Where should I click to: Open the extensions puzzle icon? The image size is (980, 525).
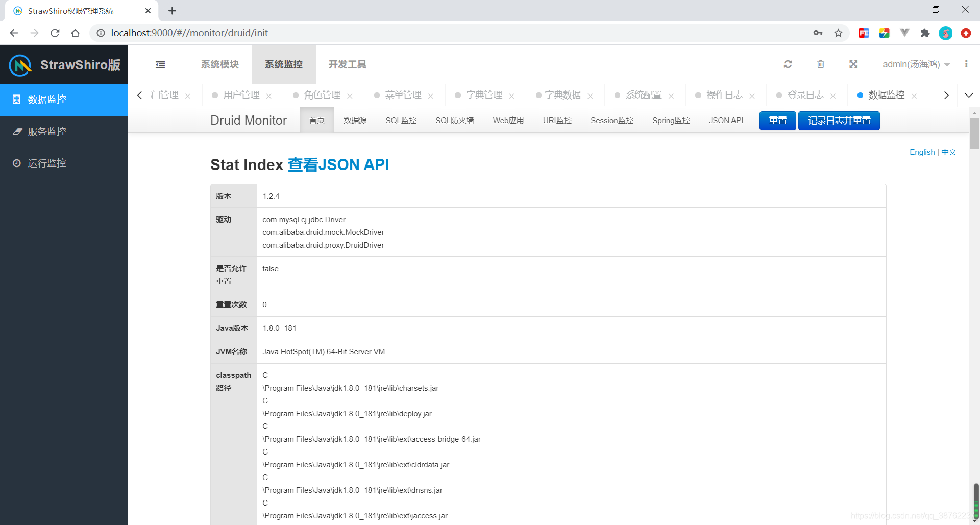[925, 33]
